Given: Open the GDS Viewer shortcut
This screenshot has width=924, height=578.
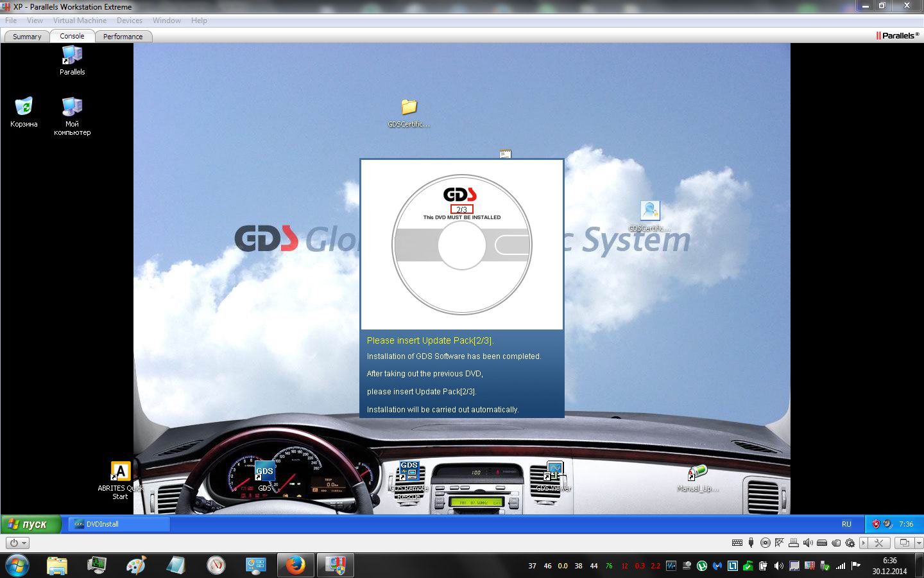Looking at the screenshot, I should tap(553, 476).
